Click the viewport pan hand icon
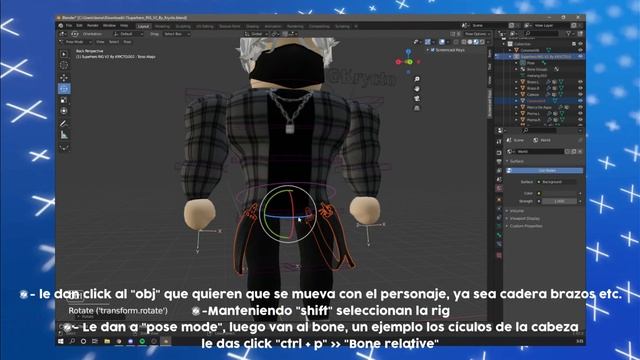Screen dimensions: 640x360 [417, 89]
